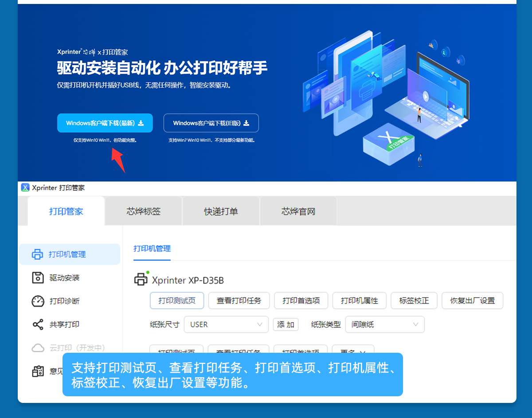
Task: Start 标签校正 calibration
Action: pos(414,300)
